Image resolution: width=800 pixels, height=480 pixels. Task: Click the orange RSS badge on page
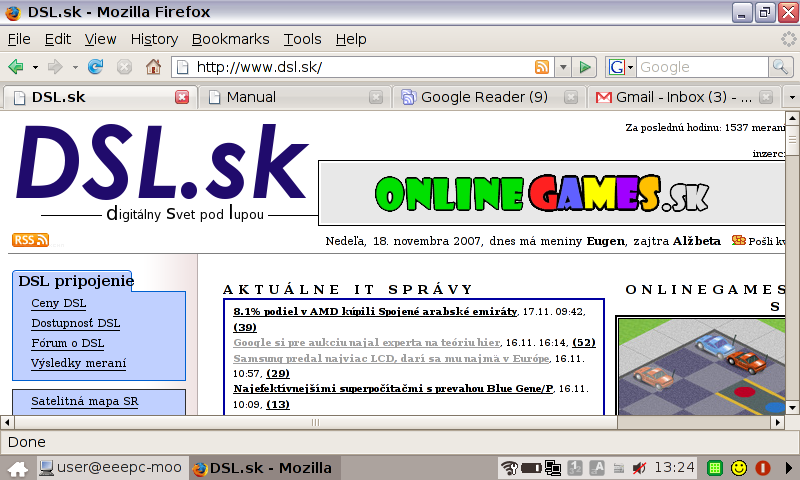30,240
